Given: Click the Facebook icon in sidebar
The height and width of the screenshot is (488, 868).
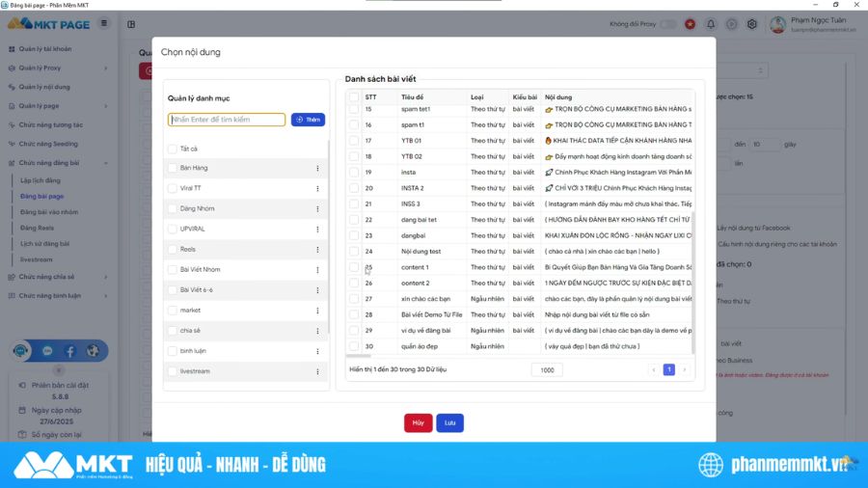Looking at the screenshot, I should click(x=69, y=351).
